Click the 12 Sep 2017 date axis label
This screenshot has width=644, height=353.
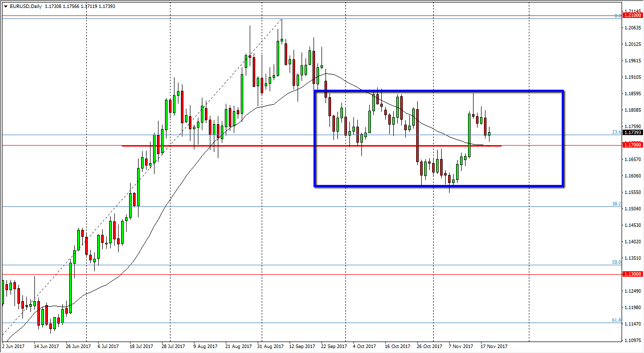(301, 346)
